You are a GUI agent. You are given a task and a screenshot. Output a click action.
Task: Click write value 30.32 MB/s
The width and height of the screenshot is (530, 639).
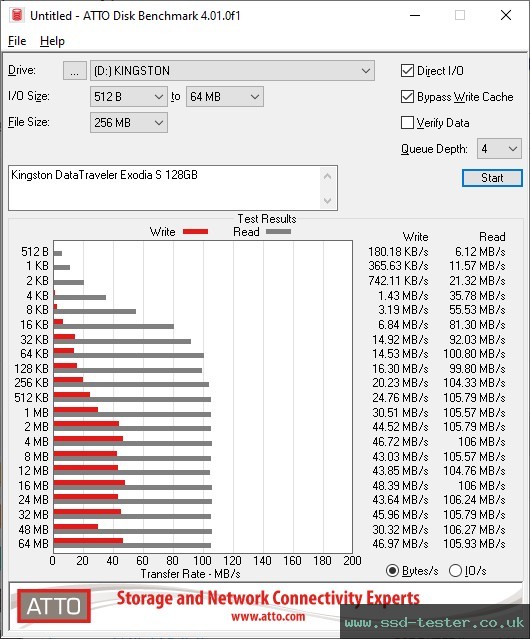coord(400,529)
